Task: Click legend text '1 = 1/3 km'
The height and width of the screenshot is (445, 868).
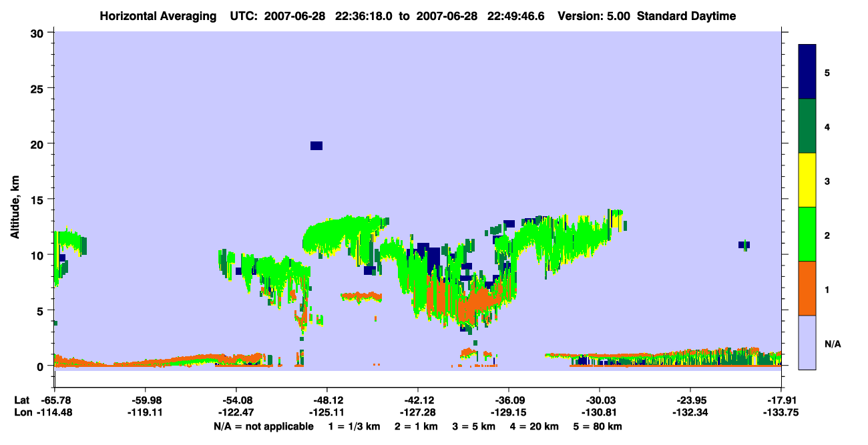Action: (x=355, y=426)
